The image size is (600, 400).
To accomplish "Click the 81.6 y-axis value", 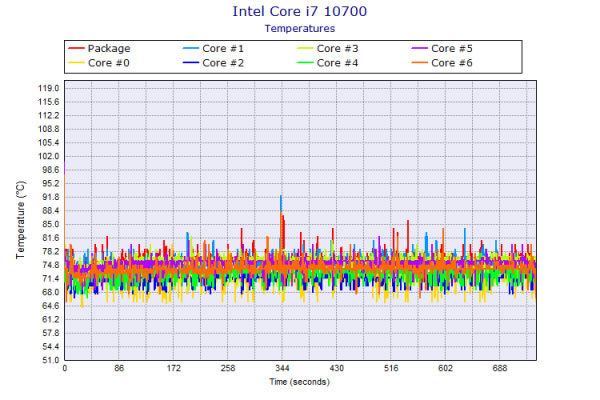I will pyautogui.click(x=51, y=238).
